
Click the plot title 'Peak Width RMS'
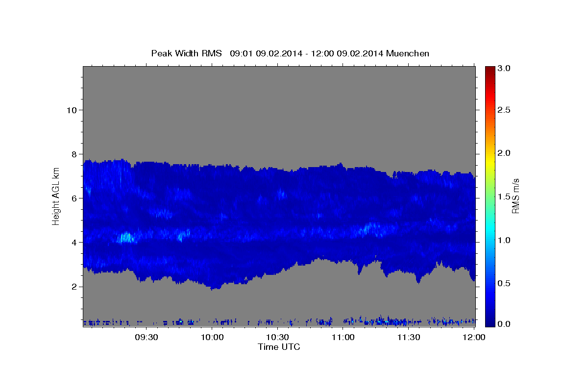pyautogui.click(x=186, y=53)
